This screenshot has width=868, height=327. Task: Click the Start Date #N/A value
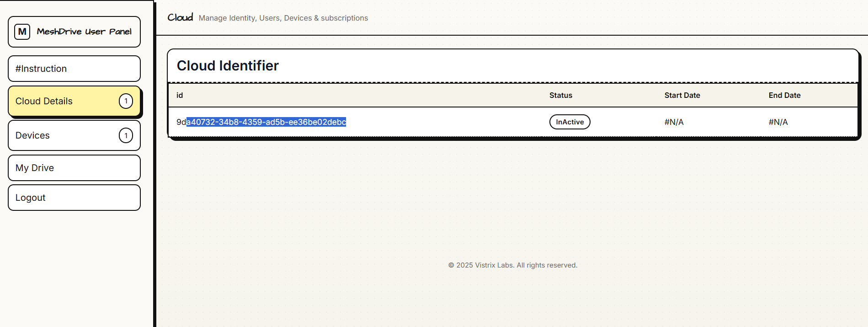674,122
